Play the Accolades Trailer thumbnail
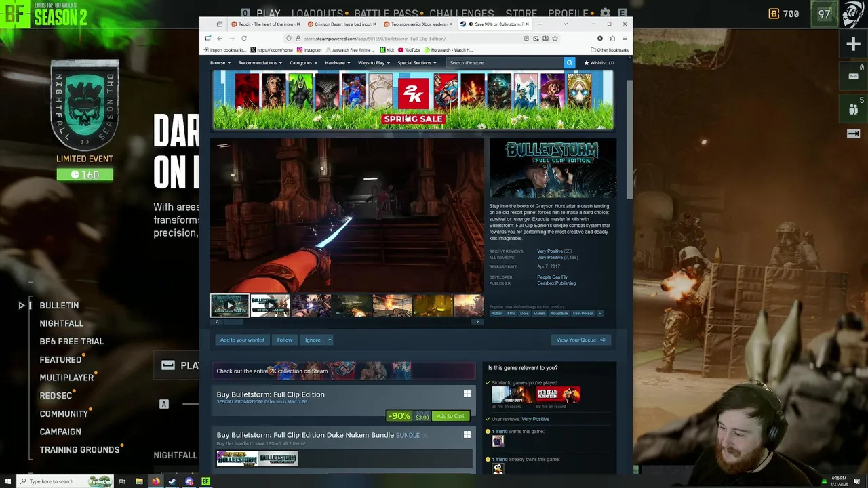Viewport: 868px width, 488px height. (x=229, y=305)
